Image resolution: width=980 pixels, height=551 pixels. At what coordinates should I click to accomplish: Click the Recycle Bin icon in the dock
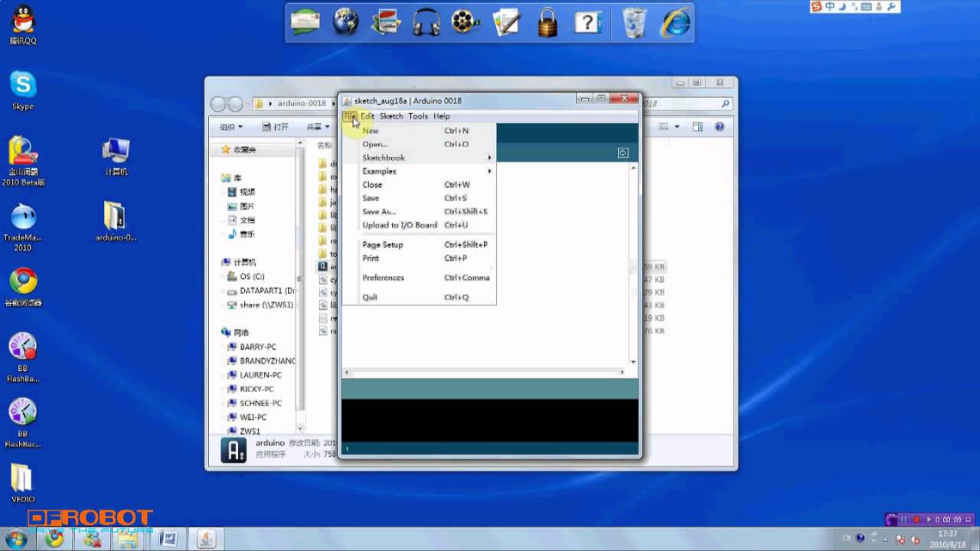coord(634,22)
